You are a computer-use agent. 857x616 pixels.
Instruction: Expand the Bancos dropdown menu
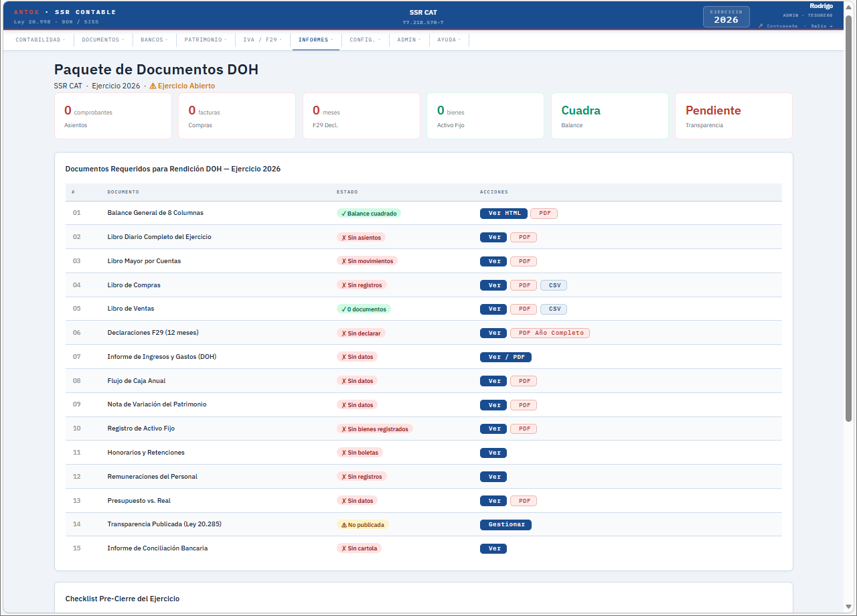pyautogui.click(x=154, y=40)
